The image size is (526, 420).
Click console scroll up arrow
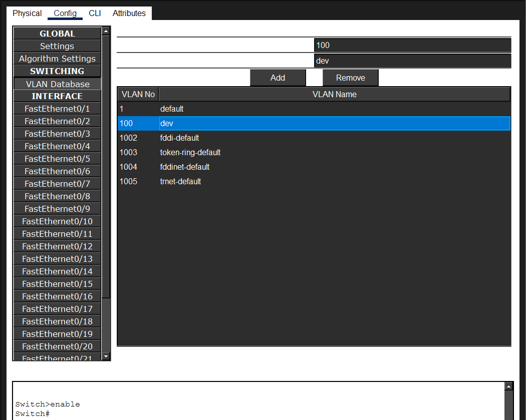pos(508,386)
